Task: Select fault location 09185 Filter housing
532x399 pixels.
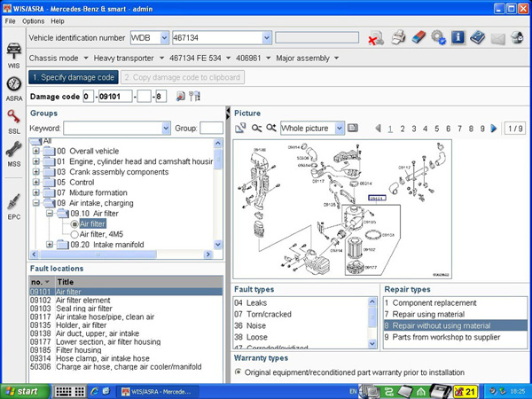Action: (x=126, y=350)
